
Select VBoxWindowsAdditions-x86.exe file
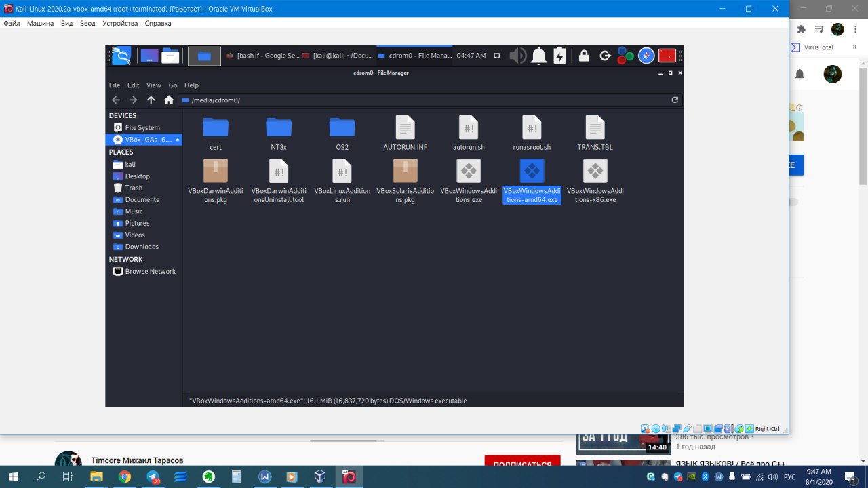point(595,181)
